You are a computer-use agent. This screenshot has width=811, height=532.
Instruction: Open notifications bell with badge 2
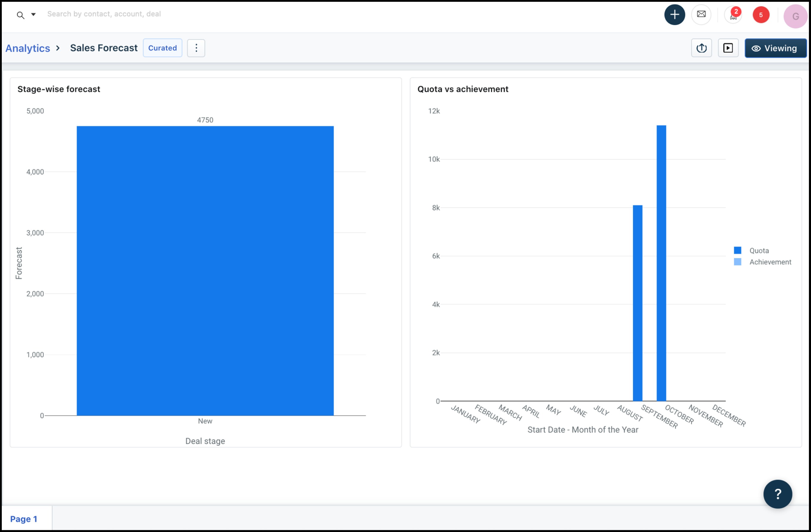click(x=733, y=15)
